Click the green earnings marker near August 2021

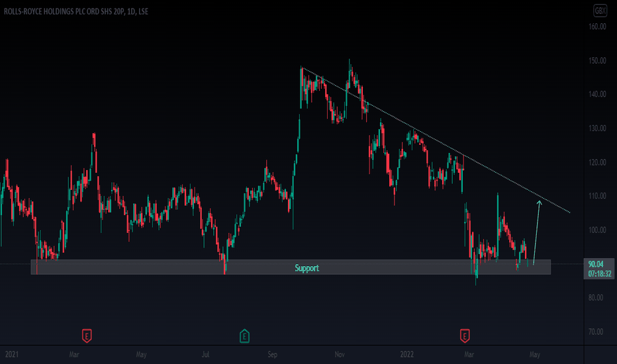point(244,336)
